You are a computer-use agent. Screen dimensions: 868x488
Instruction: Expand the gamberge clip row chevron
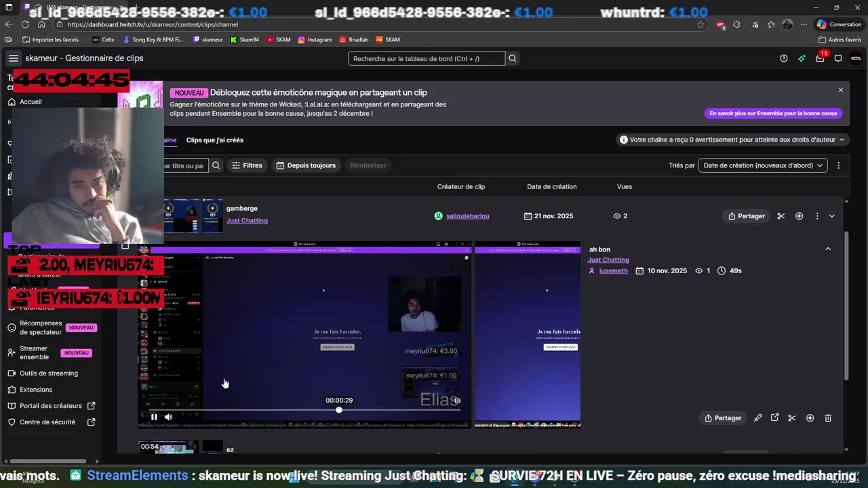coord(832,216)
